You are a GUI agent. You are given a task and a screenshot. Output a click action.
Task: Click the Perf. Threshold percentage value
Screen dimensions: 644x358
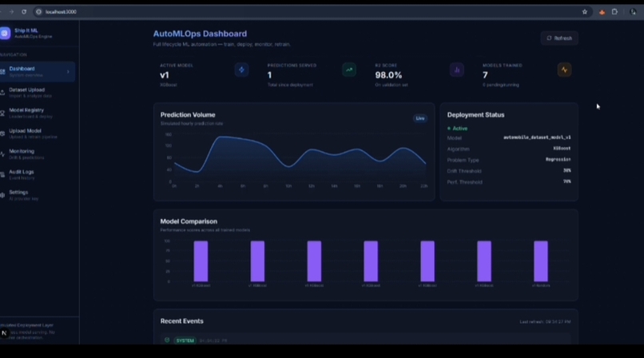coord(567,181)
